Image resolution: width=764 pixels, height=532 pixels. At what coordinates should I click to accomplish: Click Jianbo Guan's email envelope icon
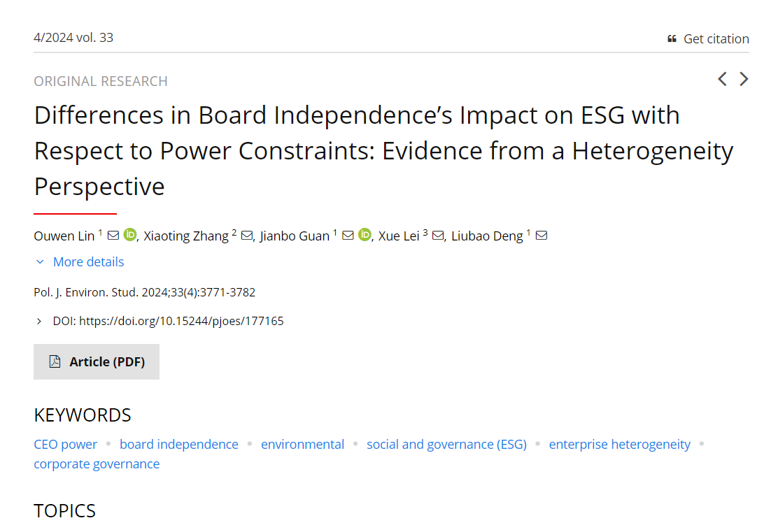[348, 236]
